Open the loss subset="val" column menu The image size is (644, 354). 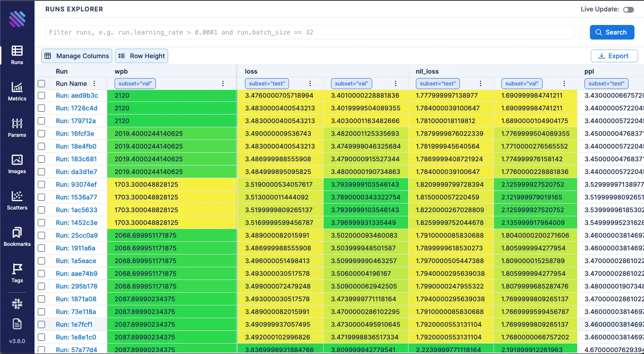(x=395, y=84)
